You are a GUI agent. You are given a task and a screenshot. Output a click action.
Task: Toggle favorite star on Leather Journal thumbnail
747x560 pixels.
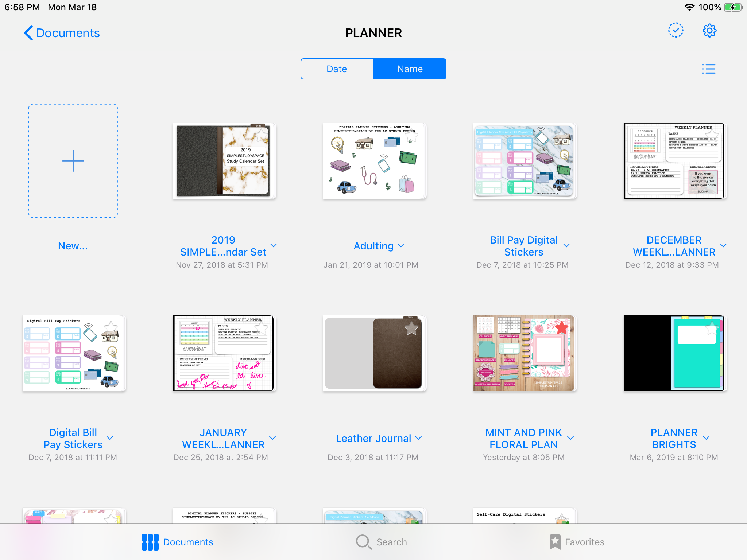click(x=411, y=328)
